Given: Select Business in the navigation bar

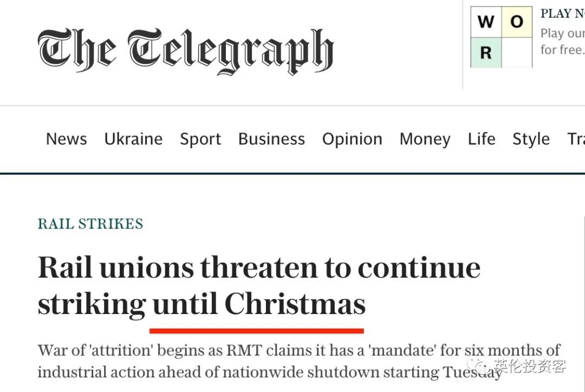Looking at the screenshot, I should pyautogui.click(x=271, y=139).
